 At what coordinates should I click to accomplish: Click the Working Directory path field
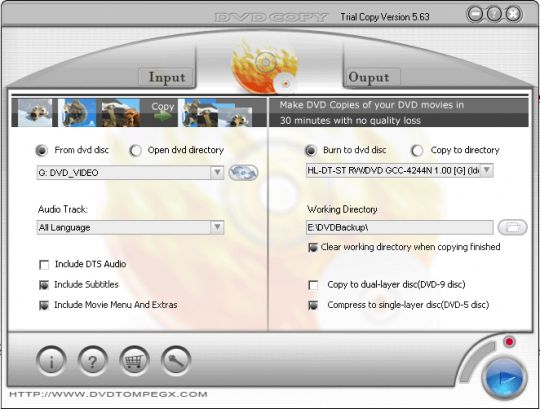[399, 228]
